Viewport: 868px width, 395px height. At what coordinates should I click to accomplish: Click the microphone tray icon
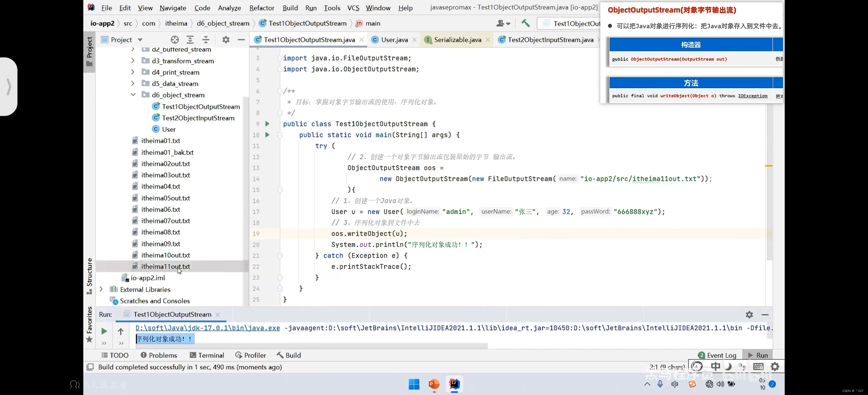point(660,384)
